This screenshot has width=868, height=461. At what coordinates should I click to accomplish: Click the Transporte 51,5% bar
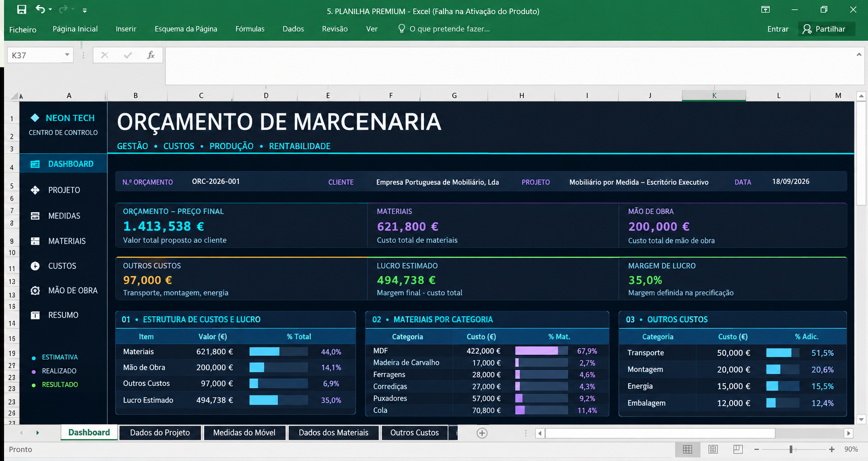tap(783, 353)
